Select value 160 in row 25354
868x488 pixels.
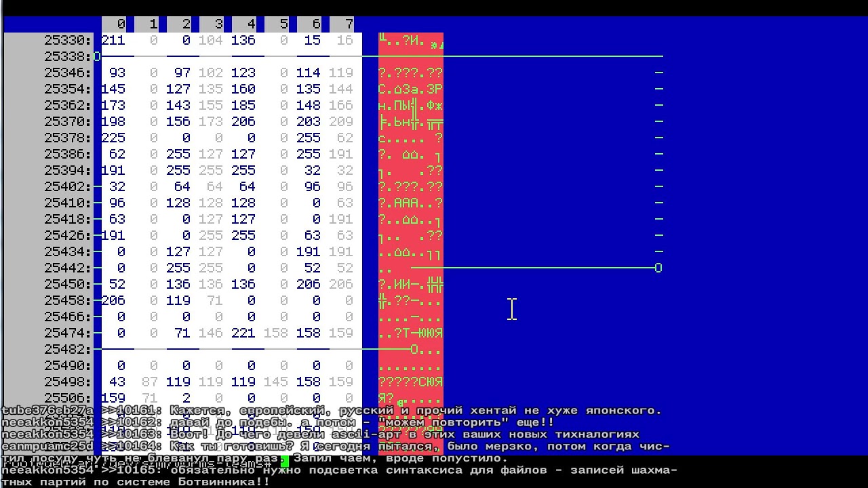(243, 89)
